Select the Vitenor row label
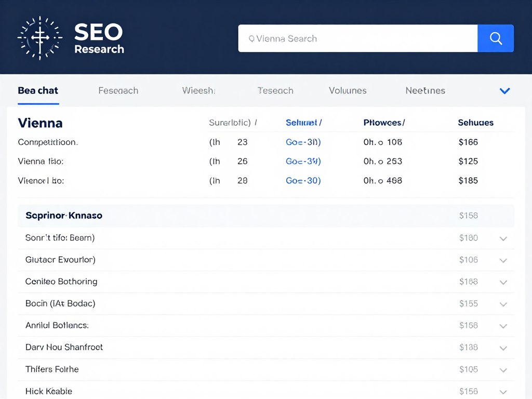The width and height of the screenshot is (532, 399). pos(41,180)
